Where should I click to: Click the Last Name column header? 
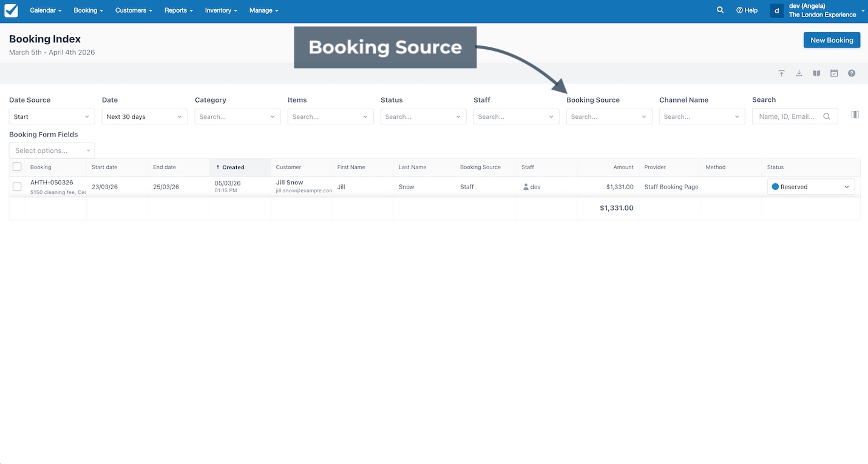tap(424, 167)
